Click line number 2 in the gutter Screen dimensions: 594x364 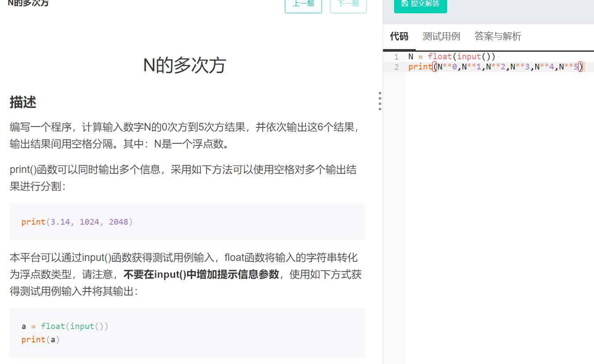[x=396, y=67]
